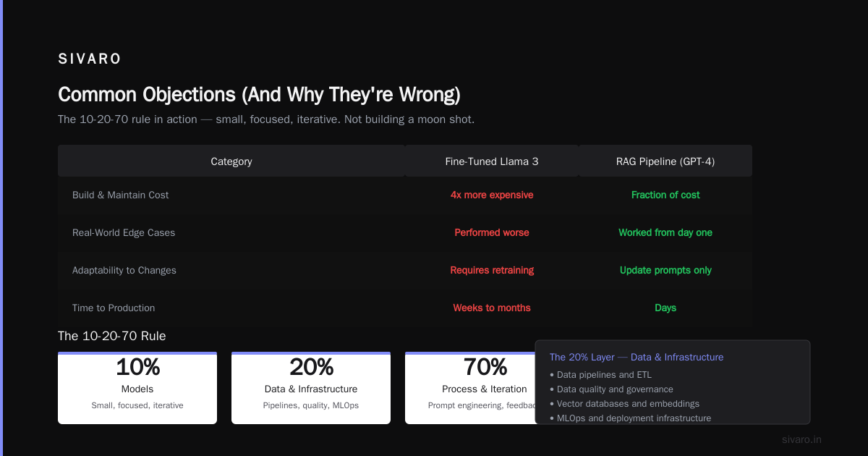Select the Adaptability to Changes row label
This screenshot has height=456, width=868.
[124, 270]
